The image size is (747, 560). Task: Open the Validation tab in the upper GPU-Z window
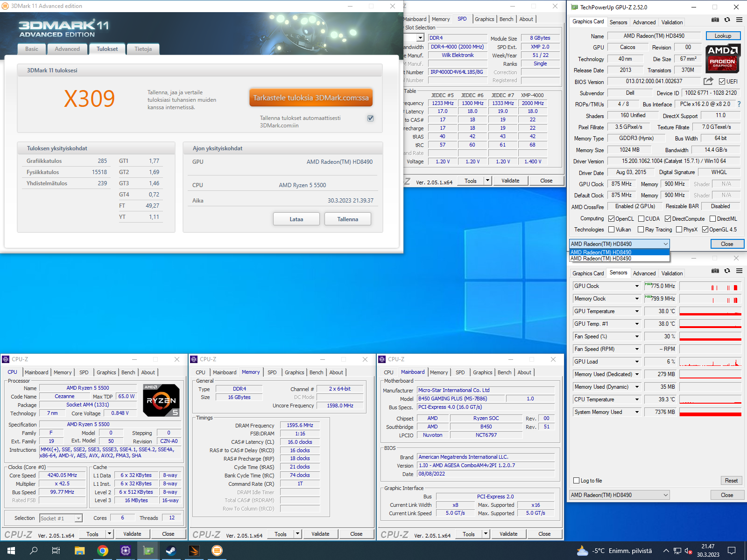(x=672, y=22)
